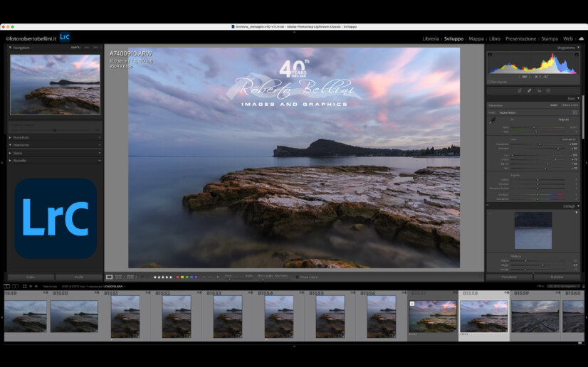
Task: Select the Healing brush tool icon
Action: [x=530, y=90]
